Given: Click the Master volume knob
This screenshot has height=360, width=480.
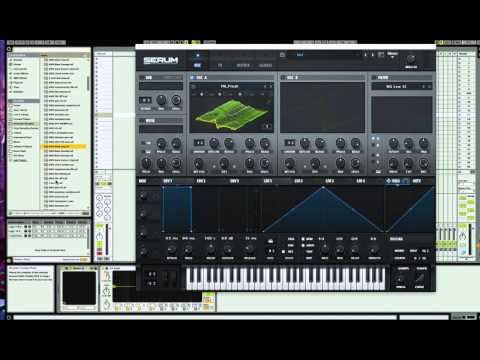Looking at the screenshot, I should click(x=411, y=59).
